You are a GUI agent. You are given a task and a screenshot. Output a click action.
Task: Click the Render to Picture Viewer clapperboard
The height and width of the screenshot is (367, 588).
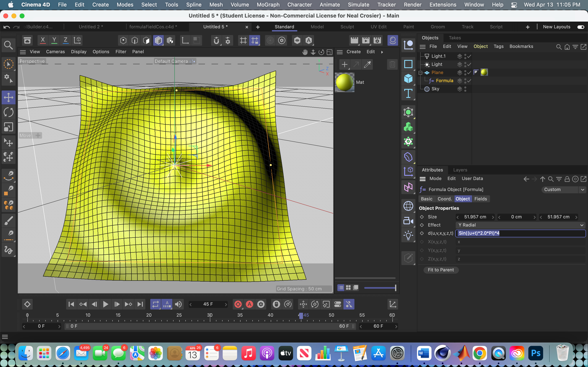[366, 40]
